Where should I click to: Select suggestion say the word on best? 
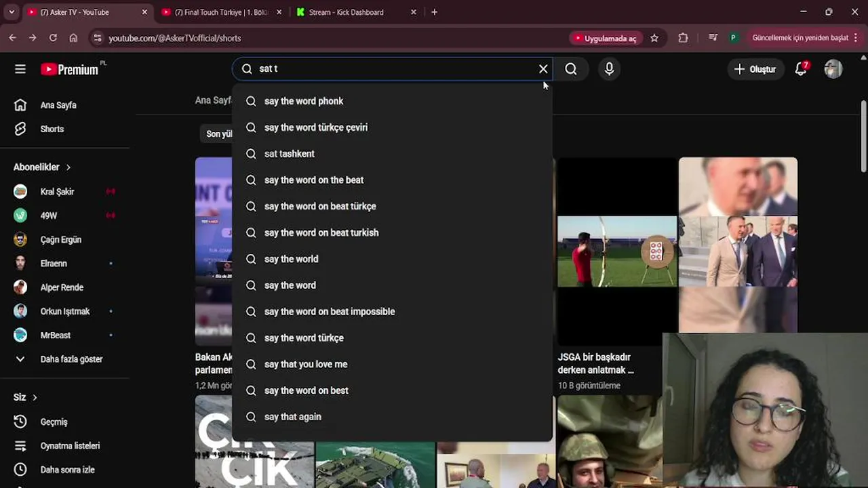(392, 390)
